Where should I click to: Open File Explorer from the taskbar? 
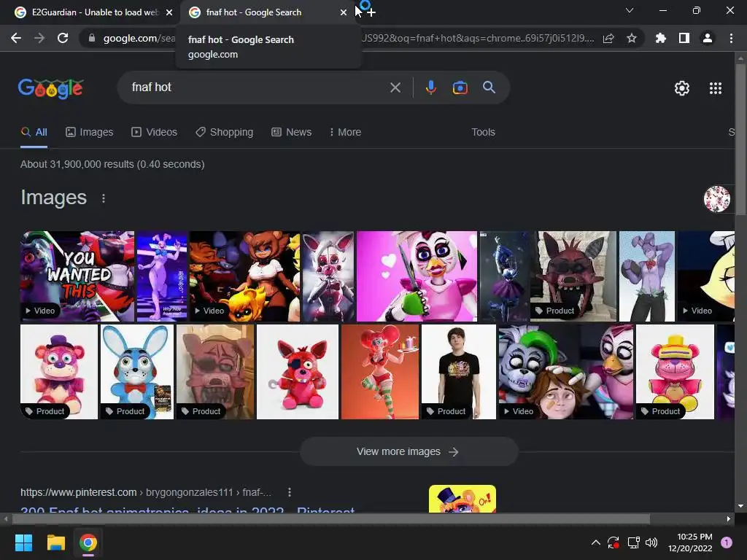(55, 542)
